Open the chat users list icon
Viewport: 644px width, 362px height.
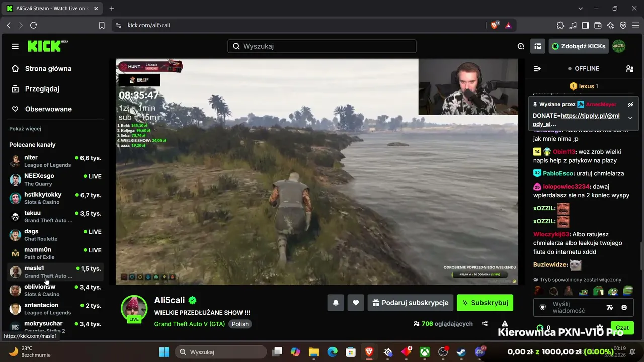(x=629, y=69)
